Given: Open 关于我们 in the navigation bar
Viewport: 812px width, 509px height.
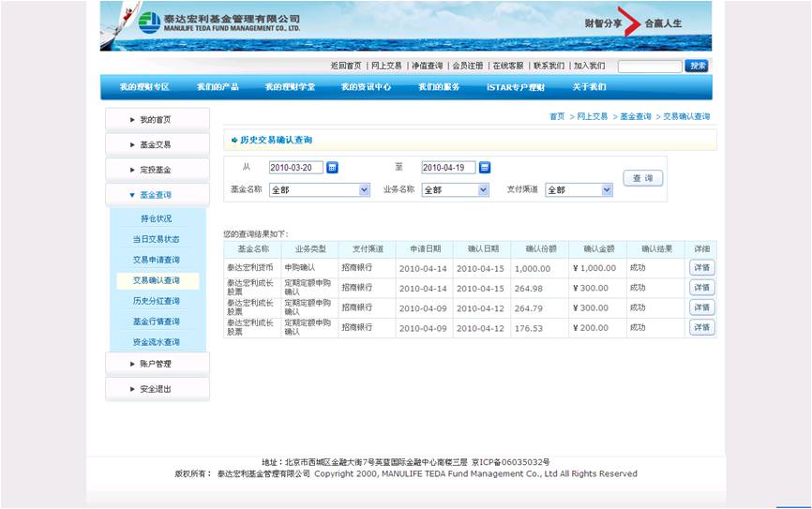Looking at the screenshot, I should [589, 87].
